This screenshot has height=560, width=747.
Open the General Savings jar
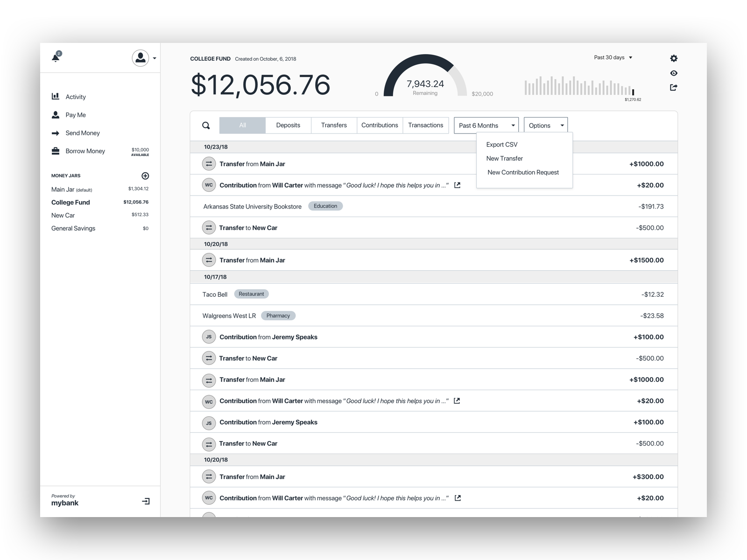tap(73, 228)
